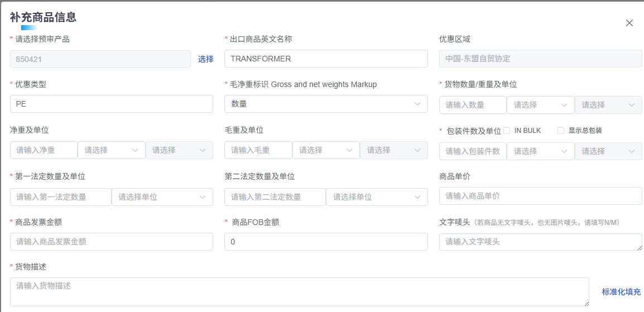Focus the 请输入数量 input
The height and width of the screenshot is (312, 644).
473,105
